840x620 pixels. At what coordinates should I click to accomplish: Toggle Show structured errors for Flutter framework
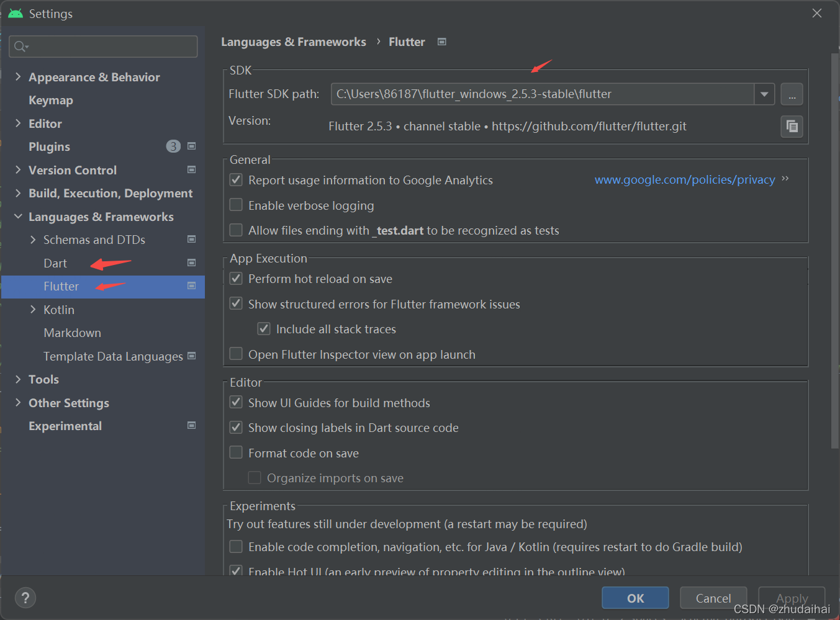236,303
